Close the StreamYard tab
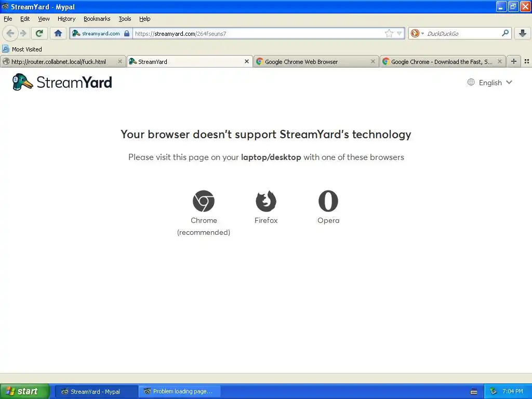532x399 pixels. pos(247,61)
